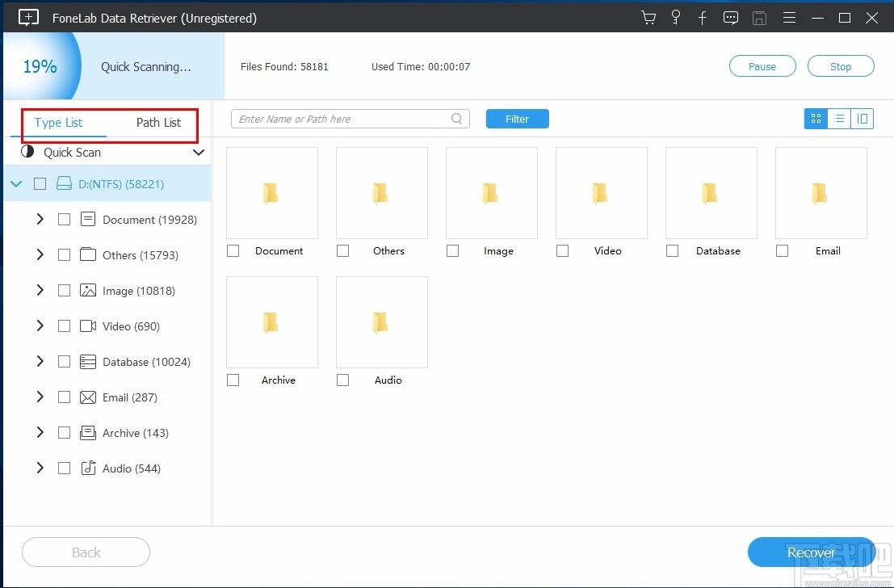The image size is (894, 588).
Task: Switch to content preview pane view
Action: click(x=862, y=119)
